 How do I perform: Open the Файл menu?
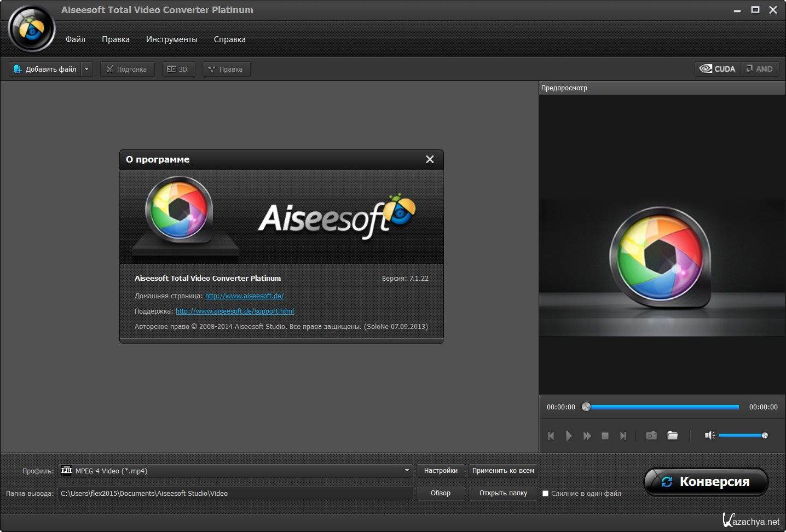pos(76,39)
